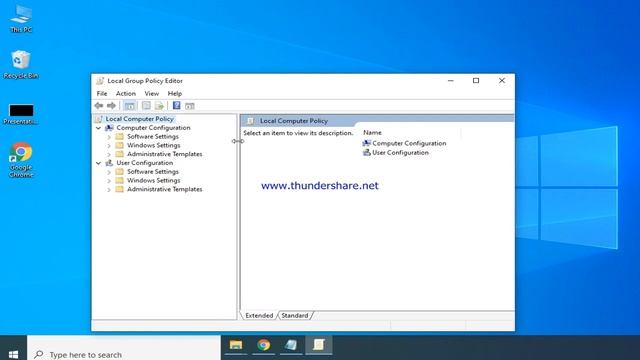Click folder icon of Windows Settings under User Configuration
Viewport: 640px width, 360px height.
click(120, 180)
